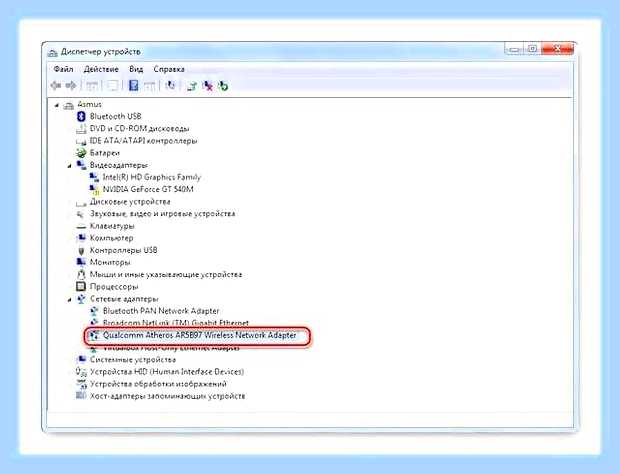Select the DVD и CD-ROM дисководы icon
This screenshot has height=474, width=620.
(81, 128)
